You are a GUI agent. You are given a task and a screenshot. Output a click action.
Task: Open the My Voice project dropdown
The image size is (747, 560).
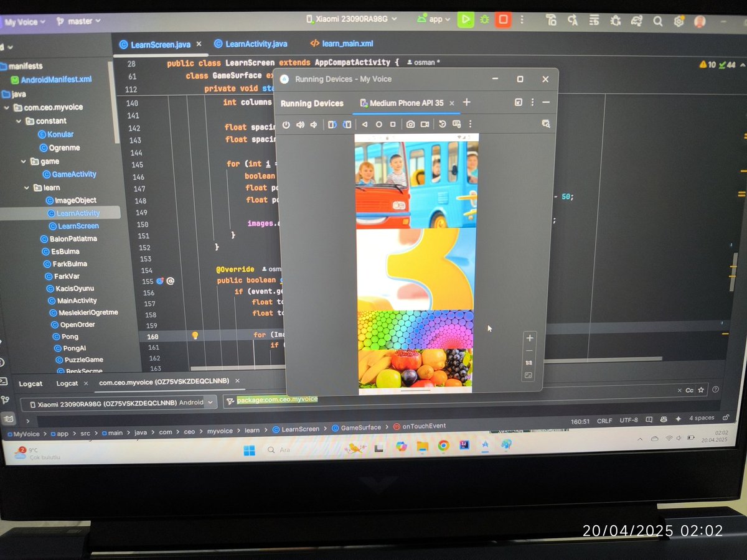click(x=25, y=22)
